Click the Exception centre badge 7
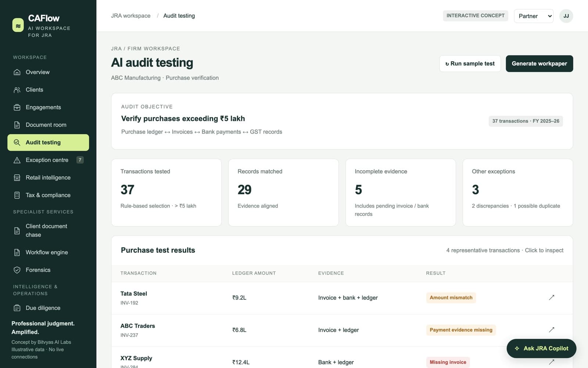This screenshot has height=368, width=588. (80, 160)
